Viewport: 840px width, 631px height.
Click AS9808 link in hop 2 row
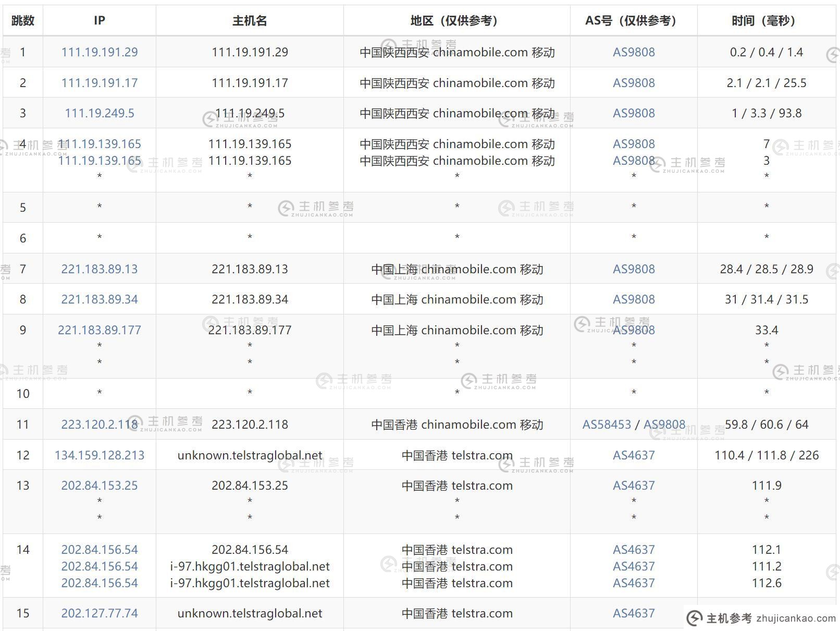pos(634,83)
